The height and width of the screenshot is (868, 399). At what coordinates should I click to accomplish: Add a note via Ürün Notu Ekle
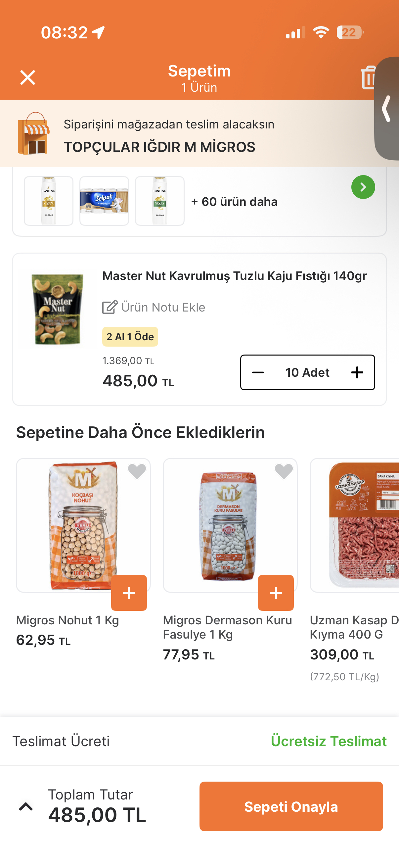(x=154, y=307)
